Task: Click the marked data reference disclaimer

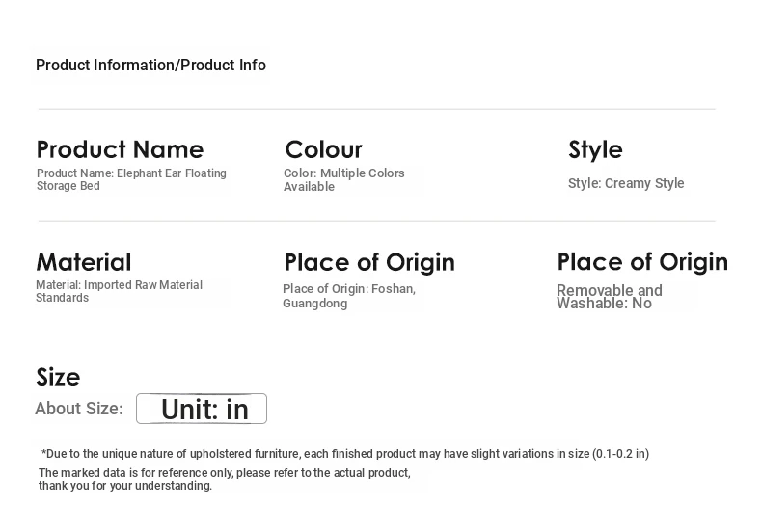Action: (x=225, y=473)
